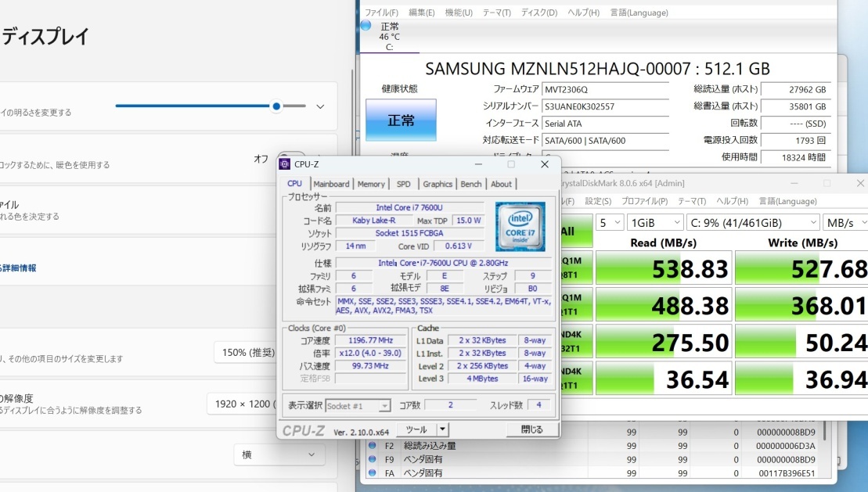This screenshot has width=868, height=492.
Task: Switch to the Mainboard tab in CPU-Z
Action: pyautogui.click(x=331, y=185)
